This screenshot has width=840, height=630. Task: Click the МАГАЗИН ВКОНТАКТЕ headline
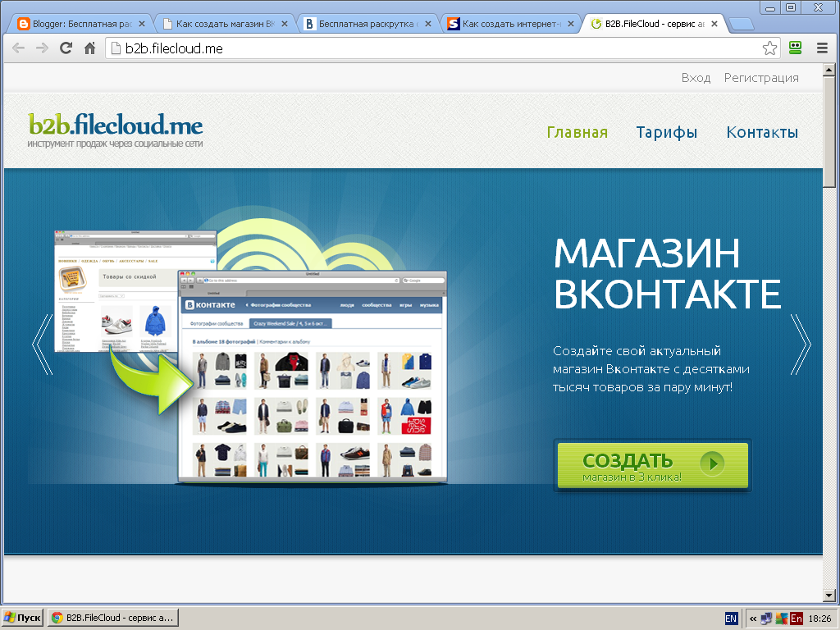coord(667,274)
